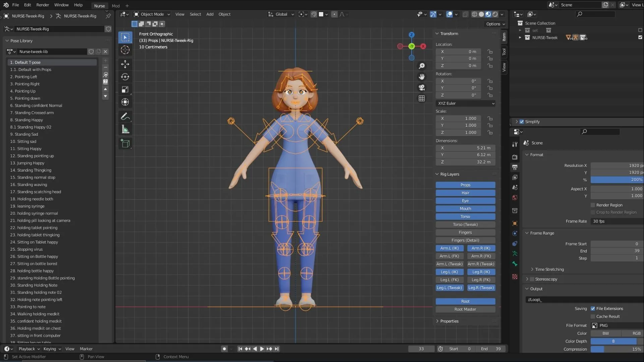
Task: Disable File Extensions under Saving
Action: [593, 308]
